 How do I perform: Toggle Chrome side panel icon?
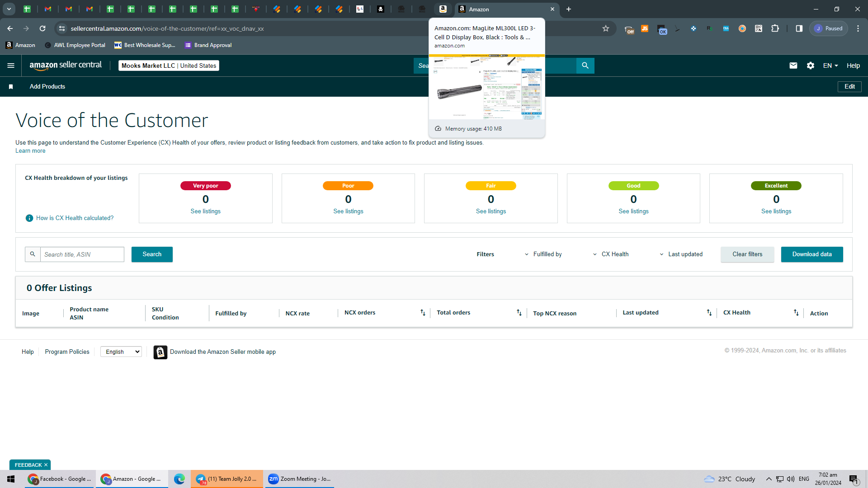(x=799, y=28)
